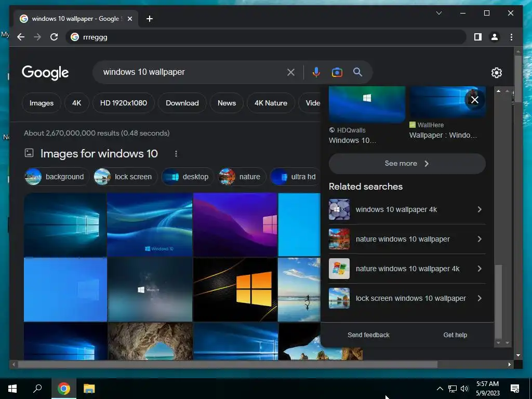Choose the ultra hd image chip
Image resolution: width=532 pixels, height=399 pixels.
(295, 177)
